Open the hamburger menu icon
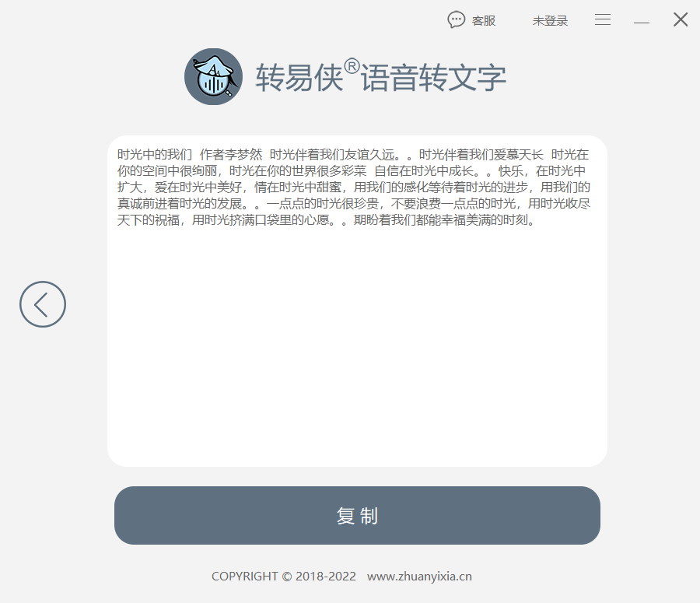 click(603, 19)
